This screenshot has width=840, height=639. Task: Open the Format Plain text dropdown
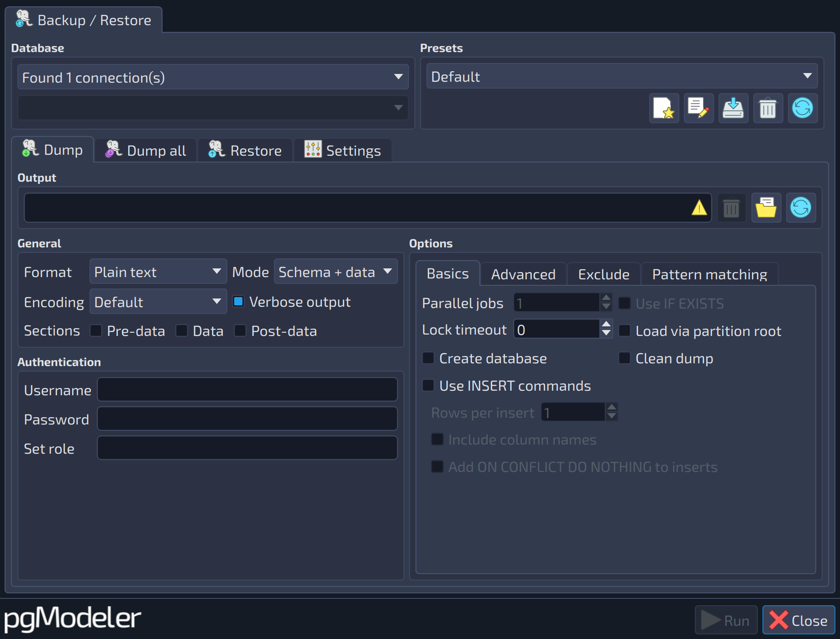pos(158,272)
